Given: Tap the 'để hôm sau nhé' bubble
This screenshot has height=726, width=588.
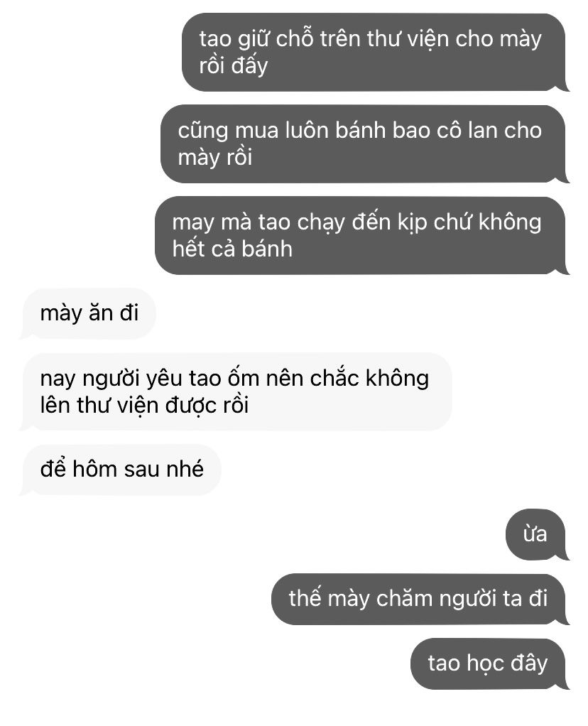Looking at the screenshot, I should pyautogui.click(x=121, y=470).
